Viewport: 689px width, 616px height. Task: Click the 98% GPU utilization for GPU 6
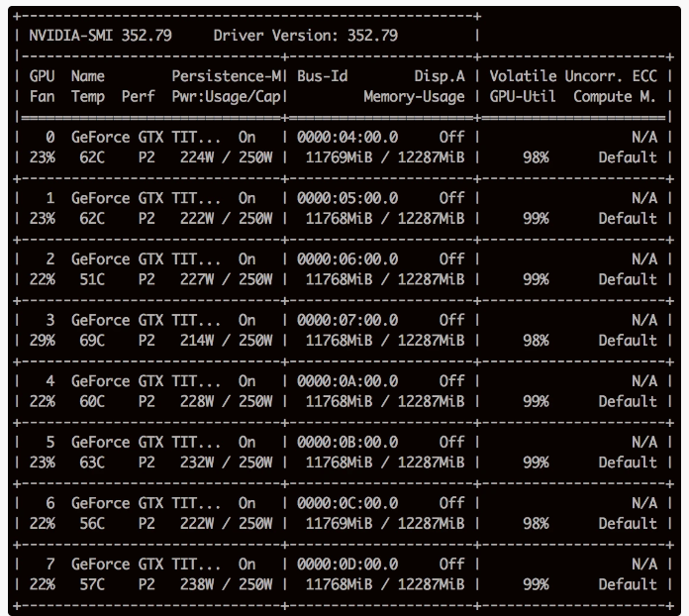(x=534, y=523)
